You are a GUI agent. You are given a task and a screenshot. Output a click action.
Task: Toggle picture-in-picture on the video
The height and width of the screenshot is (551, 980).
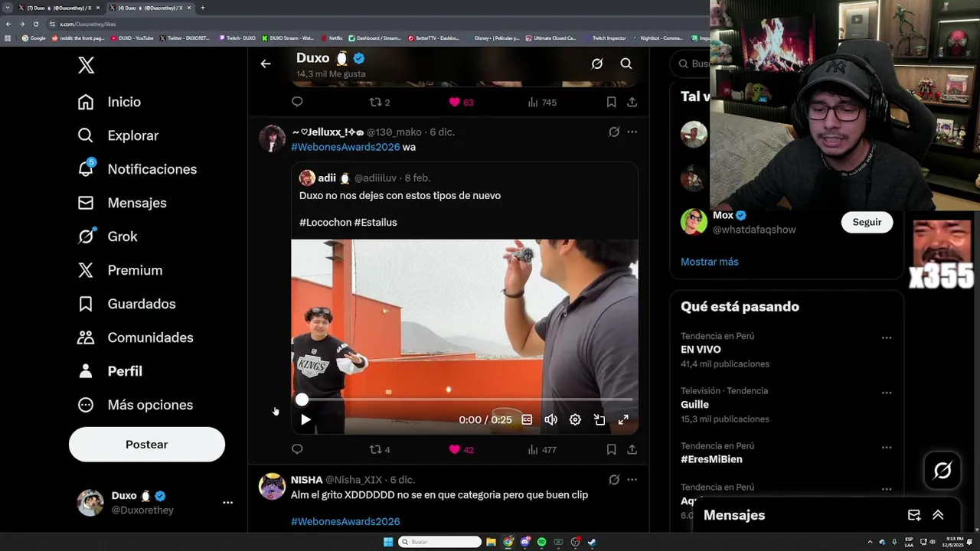click(599, 419)
